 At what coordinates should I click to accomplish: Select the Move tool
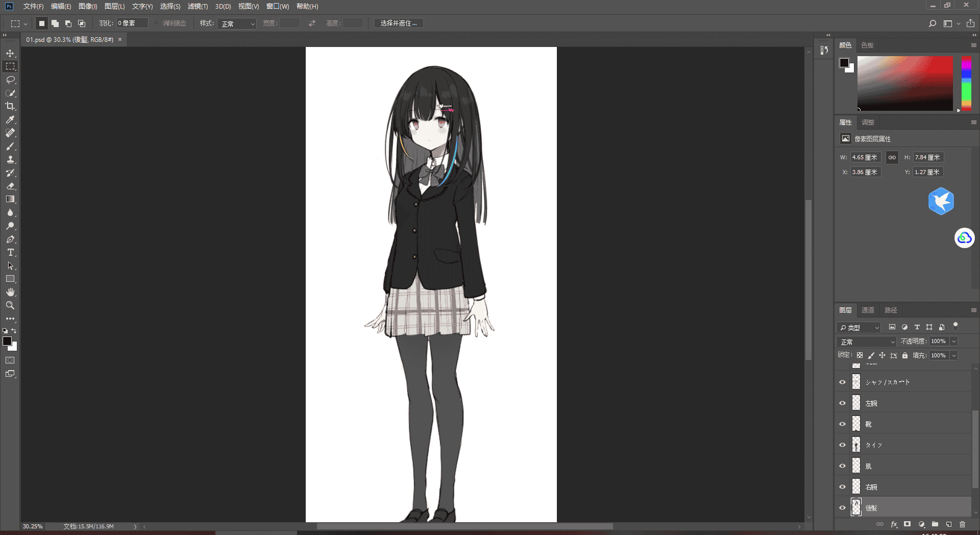[10, 53]
